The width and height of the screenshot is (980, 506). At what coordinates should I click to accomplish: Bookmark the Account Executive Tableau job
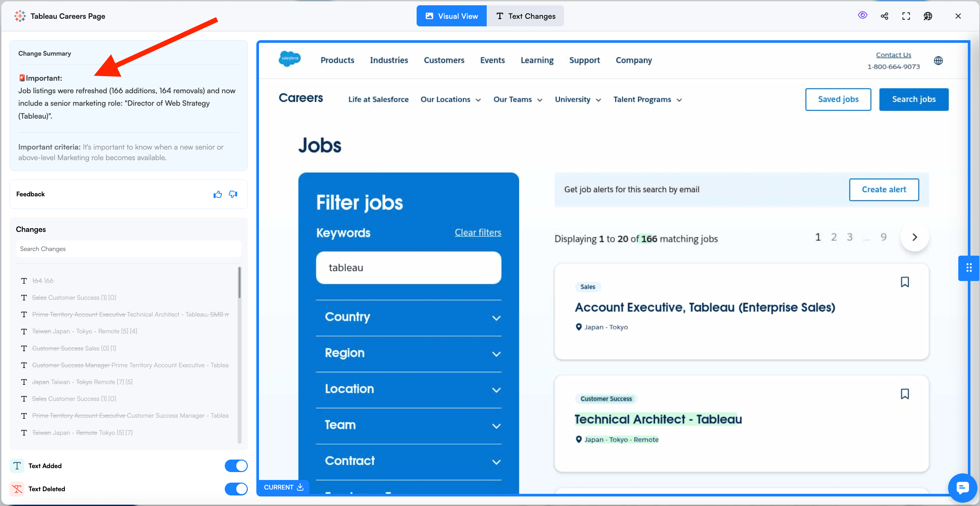coord(905,282)
